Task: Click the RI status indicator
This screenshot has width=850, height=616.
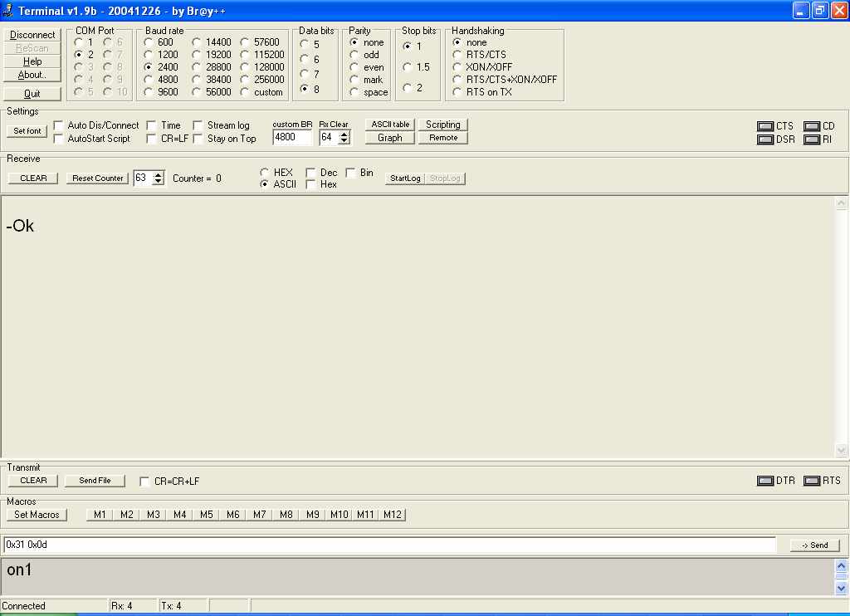Action: [x=812, y=139]
